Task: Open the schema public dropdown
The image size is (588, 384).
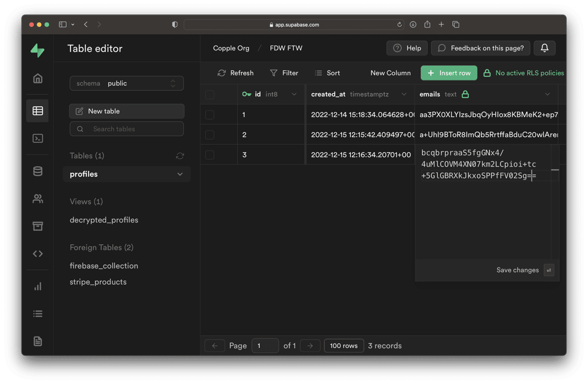Action: coord(126,83)
